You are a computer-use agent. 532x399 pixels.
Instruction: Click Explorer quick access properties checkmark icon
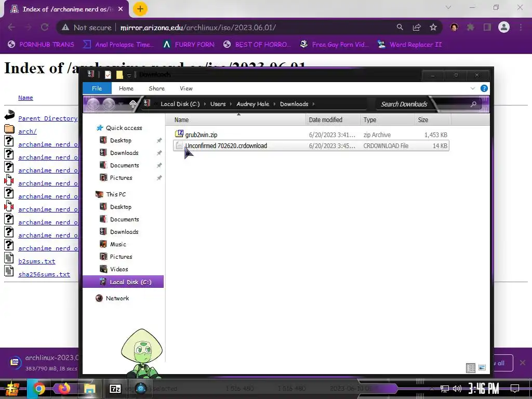pos(108,75)
